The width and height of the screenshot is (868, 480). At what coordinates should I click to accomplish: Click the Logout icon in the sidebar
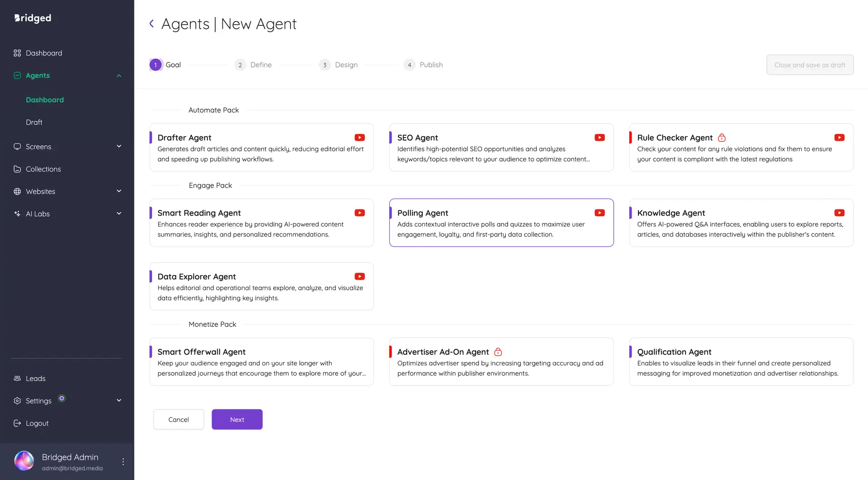coord(17,423)
